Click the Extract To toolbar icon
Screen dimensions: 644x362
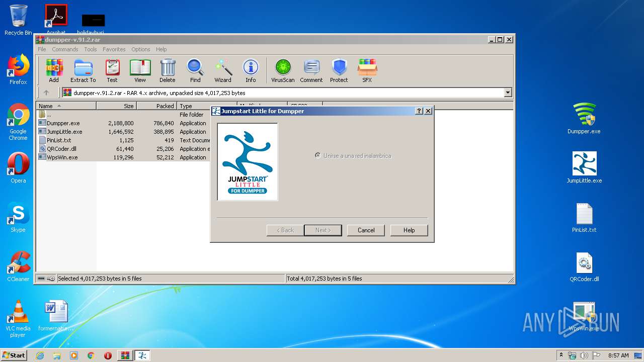pyautogui.click(x=83, y=70)
